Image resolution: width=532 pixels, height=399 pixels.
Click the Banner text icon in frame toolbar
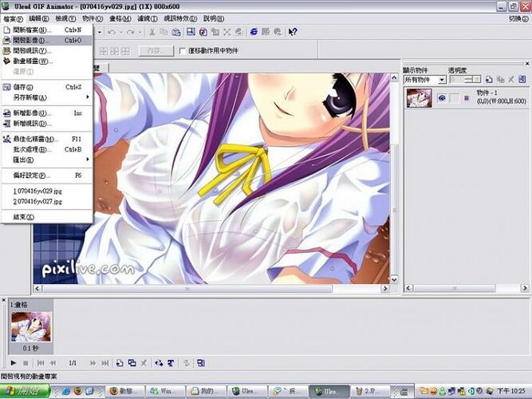(x=171, y=363)
